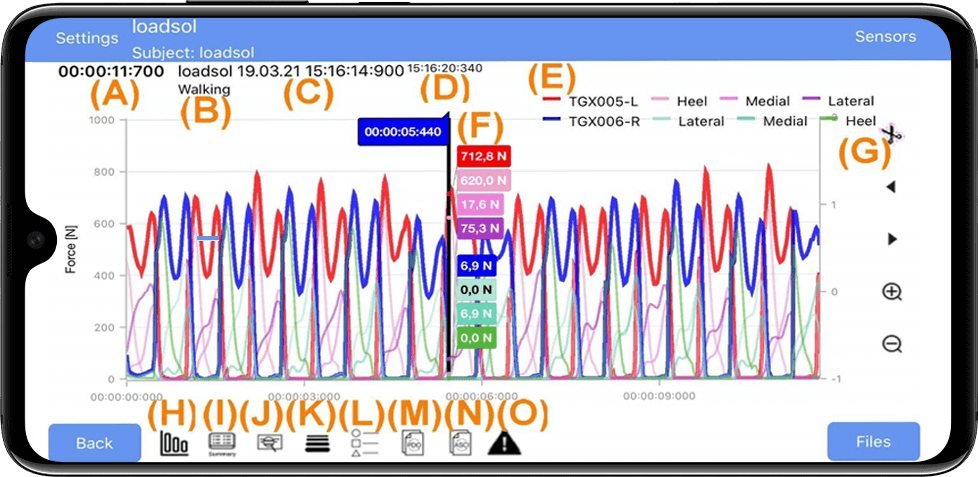Zoom out with the magnifier minus icon

point(893,344)
